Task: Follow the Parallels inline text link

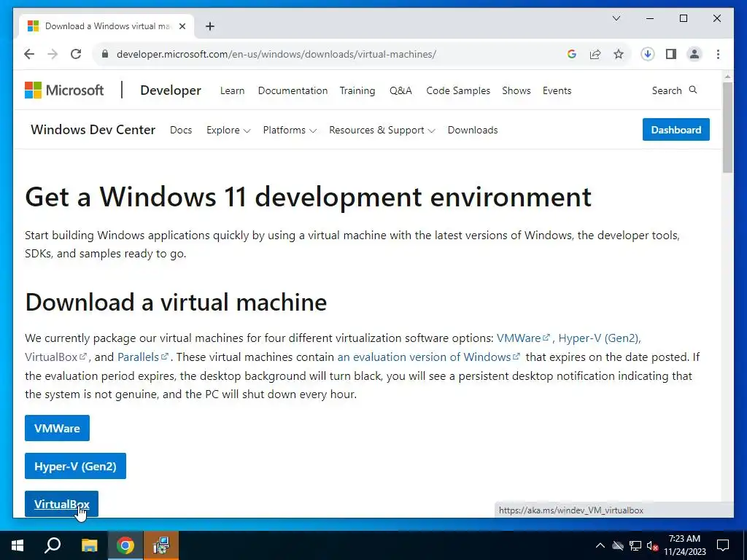Action: coord(143,357)
